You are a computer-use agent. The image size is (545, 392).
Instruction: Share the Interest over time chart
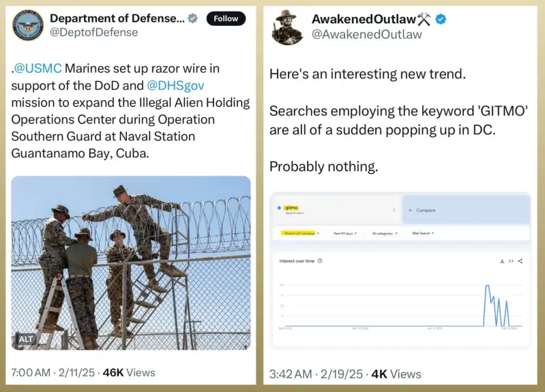coord(520,260)
